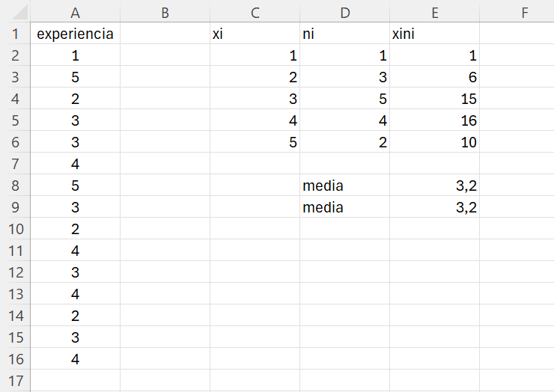Select row 1 via its row header
This screenshot has height=392, width=554.
tap(15, 34)
